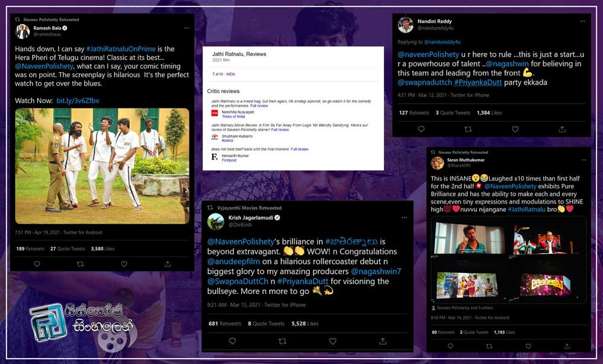Open the IMDb rating link

pos(230,73)
